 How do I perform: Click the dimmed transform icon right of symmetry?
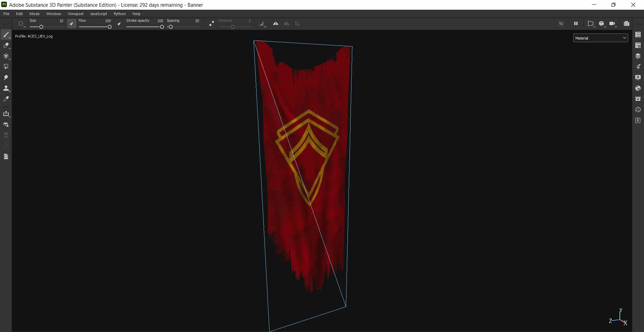(x=297, y=23)
